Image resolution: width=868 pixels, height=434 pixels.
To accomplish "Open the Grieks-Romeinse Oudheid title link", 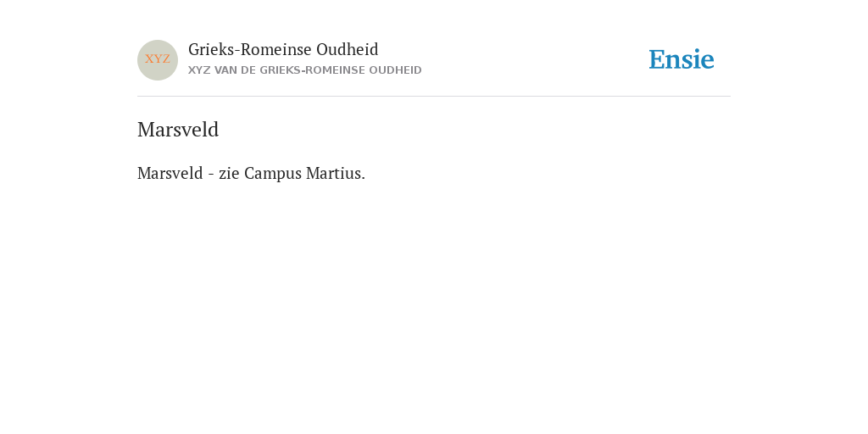I will [x=283, y=49].
